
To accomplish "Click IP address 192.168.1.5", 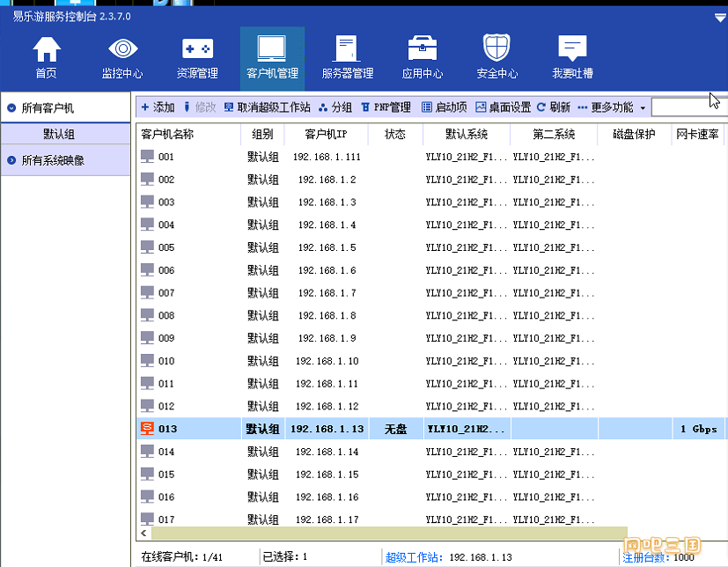I will coord(327,247).
